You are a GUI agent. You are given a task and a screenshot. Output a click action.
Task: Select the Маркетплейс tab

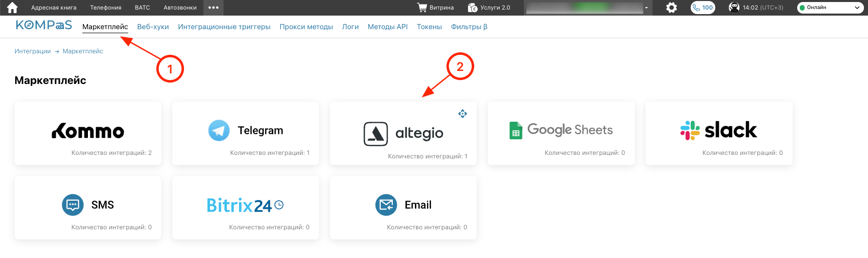pyautogui.click(x=105, y=27)
